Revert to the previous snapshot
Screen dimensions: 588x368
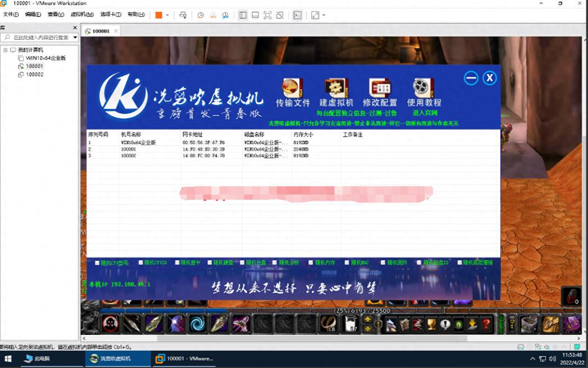point(213,15)
